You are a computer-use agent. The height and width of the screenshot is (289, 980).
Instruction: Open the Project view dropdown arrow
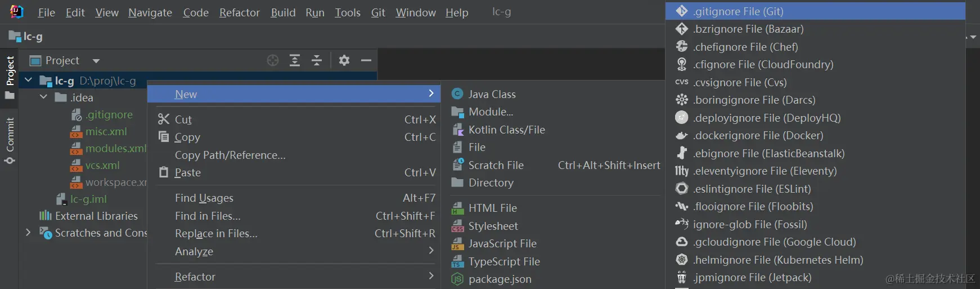96,61
